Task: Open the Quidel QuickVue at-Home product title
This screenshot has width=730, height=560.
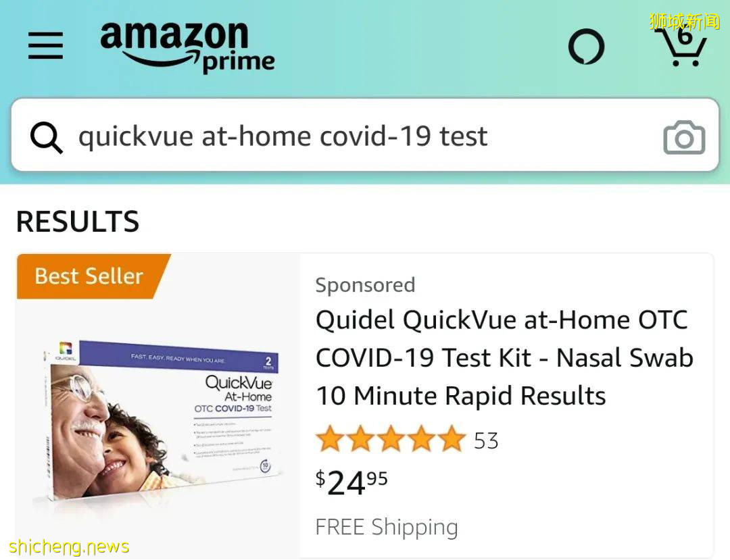Action: tap(504, 357)
